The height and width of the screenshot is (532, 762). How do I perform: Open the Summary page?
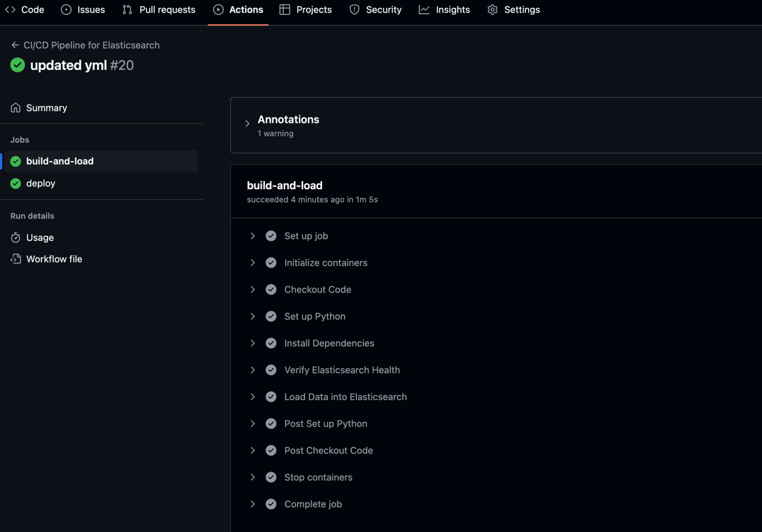(x=47, y=108)
